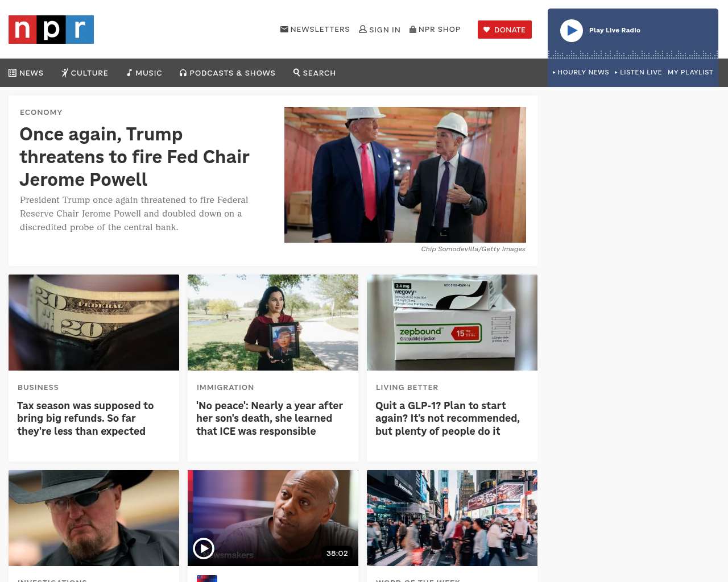Open My Playlist

point(690,72)
